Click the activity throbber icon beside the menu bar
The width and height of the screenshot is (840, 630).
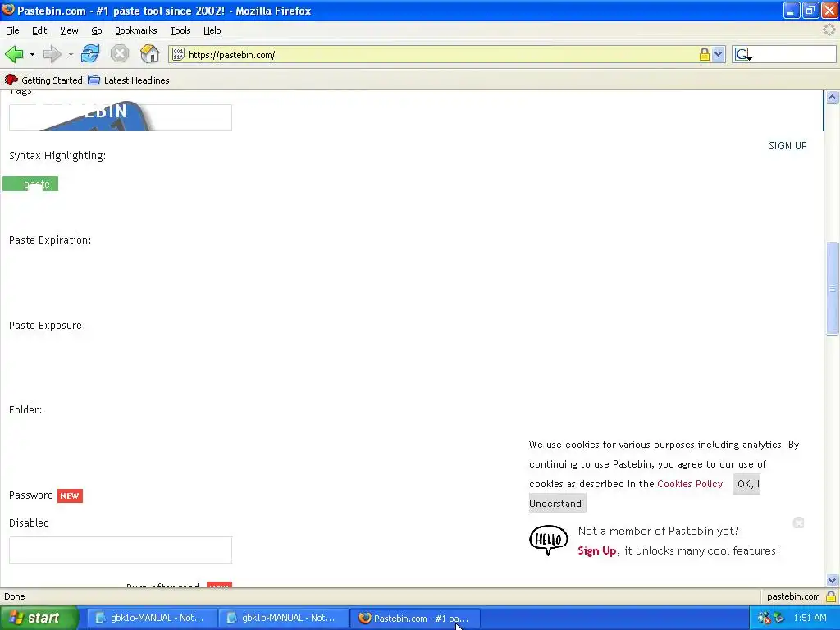pyautogui.click(x=829, y=30)
